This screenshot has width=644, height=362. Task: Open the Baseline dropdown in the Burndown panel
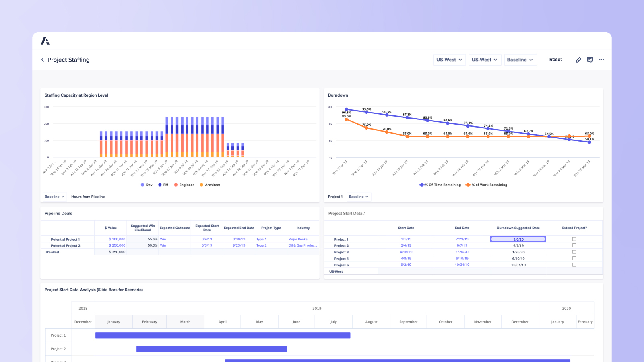click(x=359, y=197)
